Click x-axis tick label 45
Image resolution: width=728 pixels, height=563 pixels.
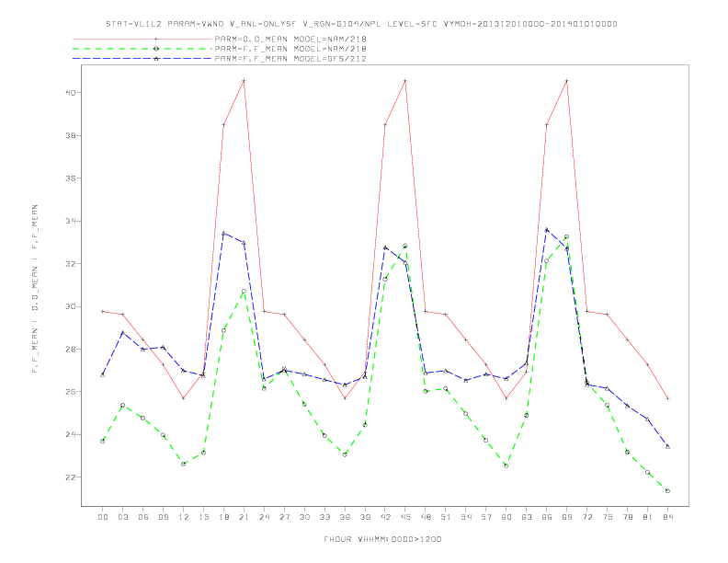pyautogui.click(x=405, y=517)
